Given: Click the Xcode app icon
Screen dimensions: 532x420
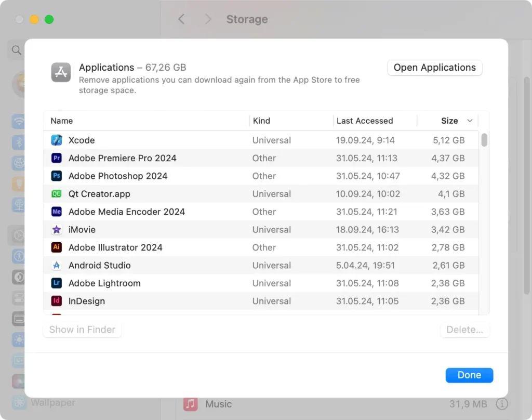Looking at the screenshot, I should [57, 140].
